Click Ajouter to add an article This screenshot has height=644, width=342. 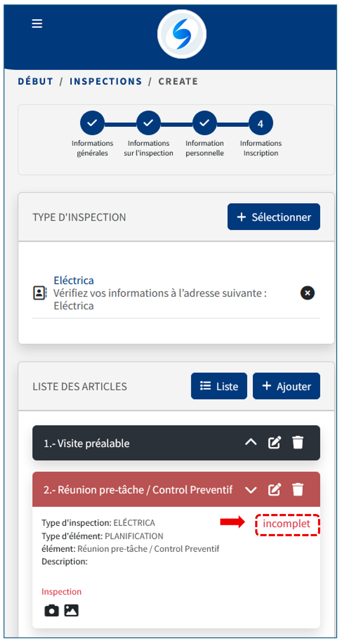coord(286,386)
